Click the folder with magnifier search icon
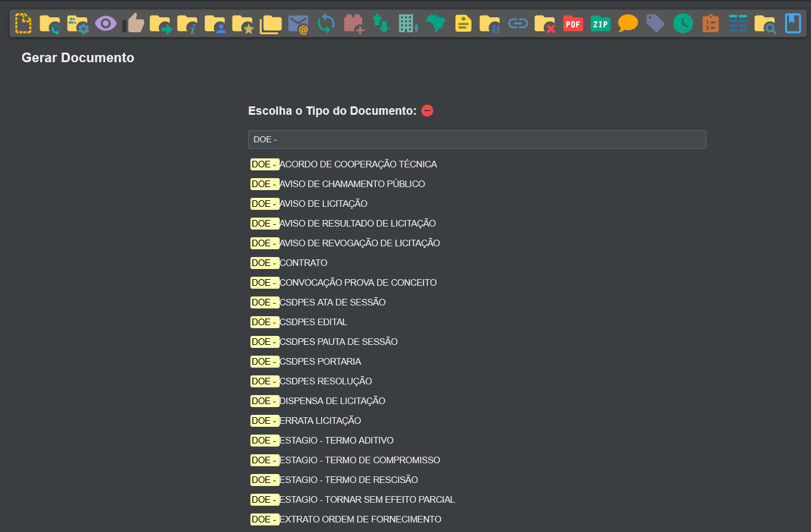The width and height of the screenshot is (811, 532). 766,24
